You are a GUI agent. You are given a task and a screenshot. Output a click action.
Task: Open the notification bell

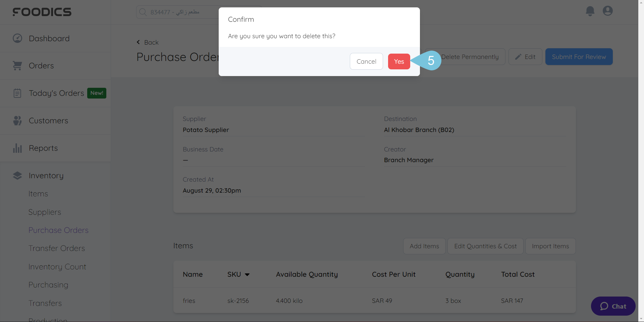coord(590,11)
